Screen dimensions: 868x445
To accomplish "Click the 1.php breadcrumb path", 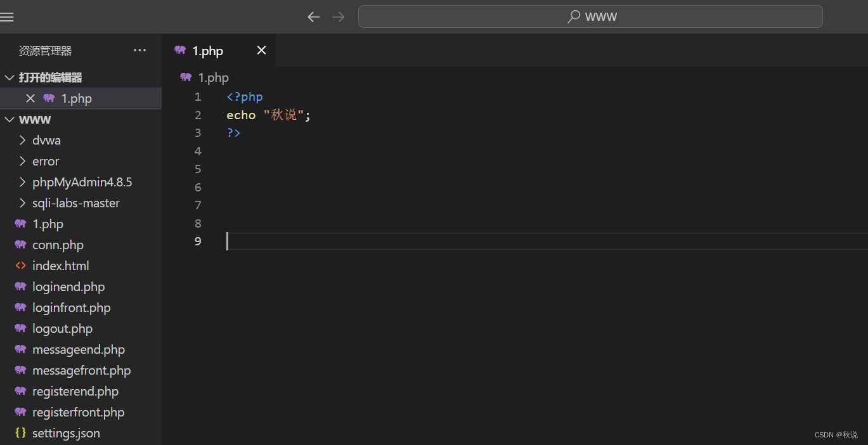I will click(x=213, y=77).
